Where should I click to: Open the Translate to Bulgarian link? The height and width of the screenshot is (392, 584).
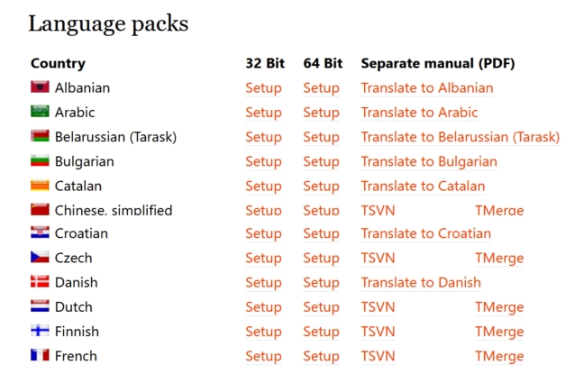[x=429, y=162]
